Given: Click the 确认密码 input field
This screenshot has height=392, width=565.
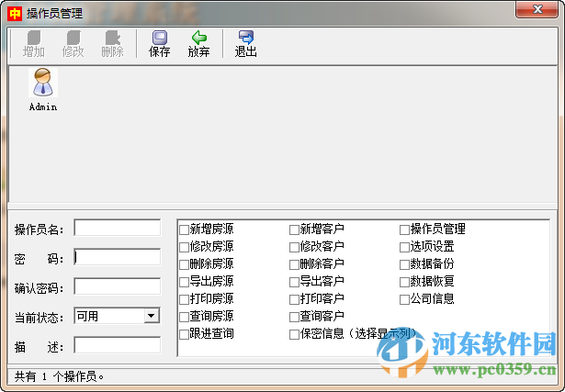Looking at the screenshot, I should pos(117,286).
